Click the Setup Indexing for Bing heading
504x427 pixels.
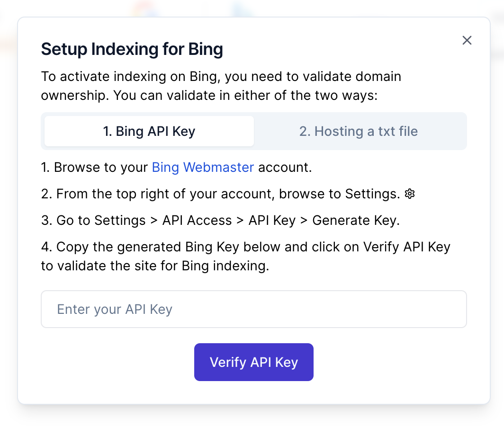click(132, 49)
